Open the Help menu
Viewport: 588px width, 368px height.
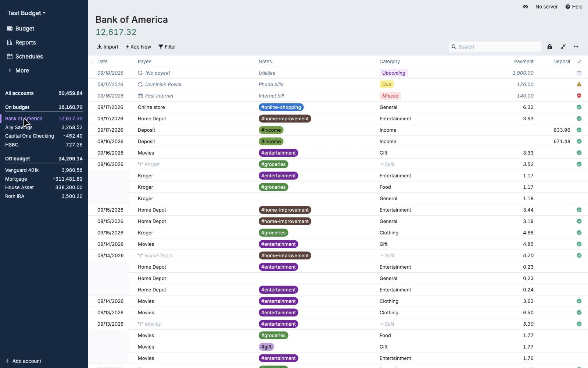tap(574, 7)
